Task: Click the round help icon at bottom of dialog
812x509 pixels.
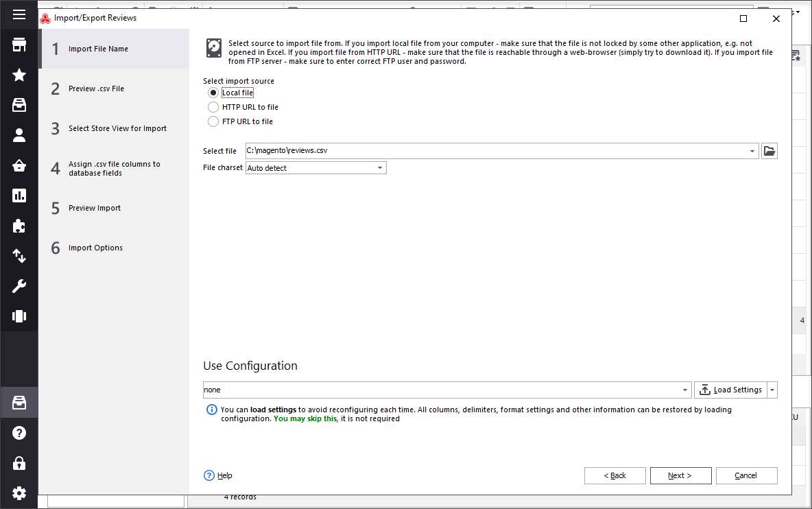Action: [x=208, y=475]
